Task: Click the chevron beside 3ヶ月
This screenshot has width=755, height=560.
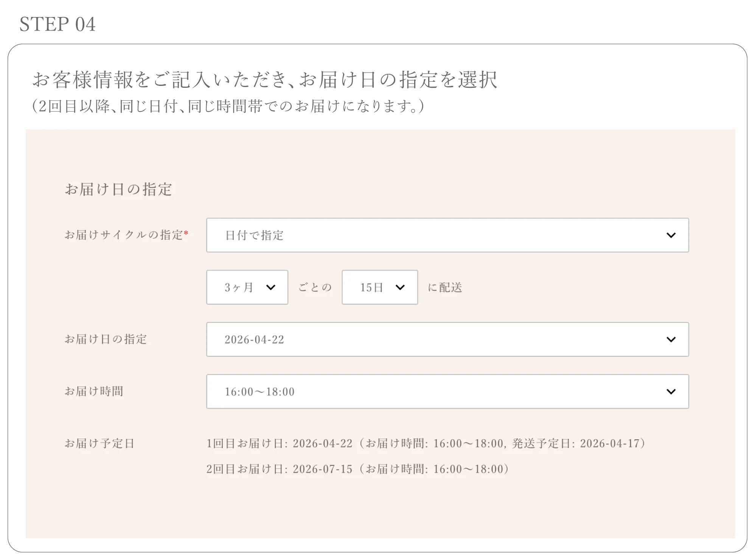Action: pyautogui.click(x=271, y=287)
